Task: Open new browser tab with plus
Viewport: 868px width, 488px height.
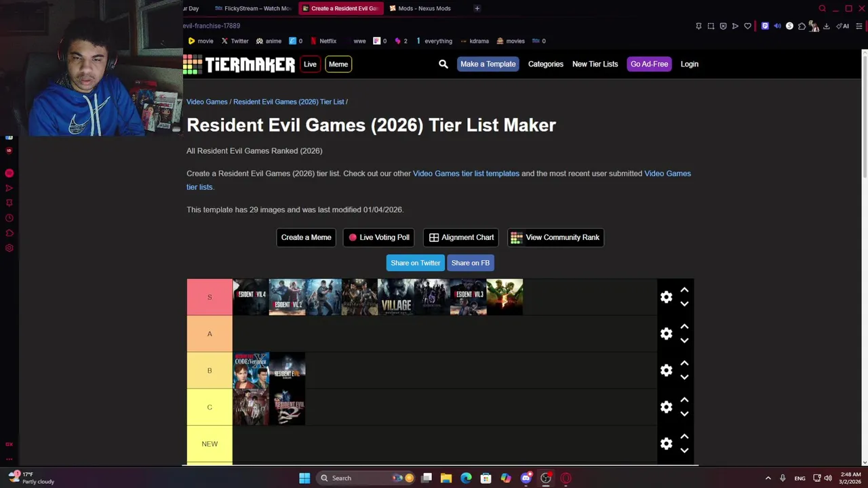Action: [477, 8]
